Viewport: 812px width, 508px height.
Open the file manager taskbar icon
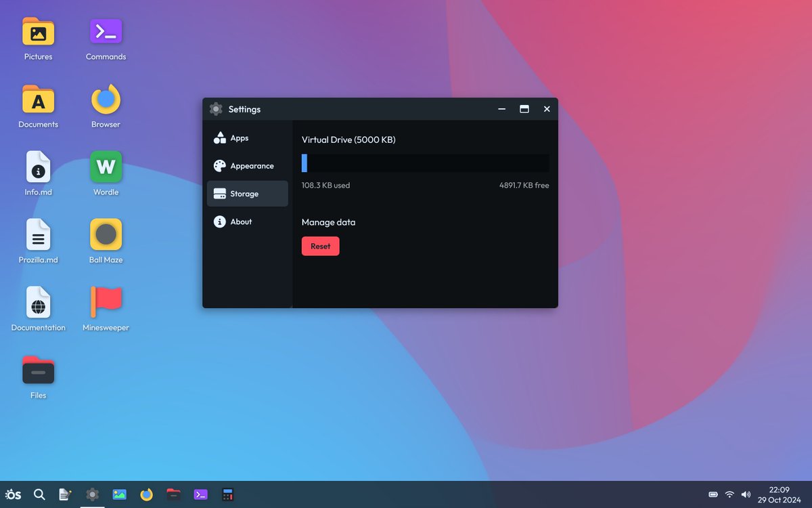click(x=174, y=494)
